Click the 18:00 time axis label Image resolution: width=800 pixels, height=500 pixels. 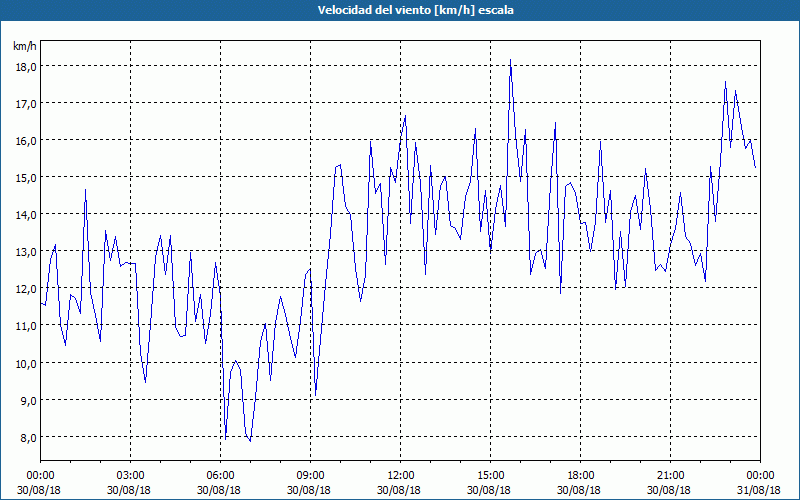pos(580,476)
